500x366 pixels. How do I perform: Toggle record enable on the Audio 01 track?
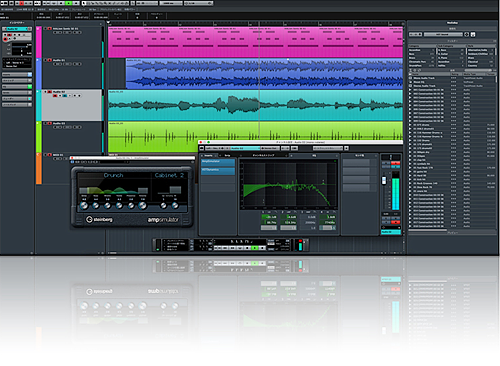(x=50, y=60)
